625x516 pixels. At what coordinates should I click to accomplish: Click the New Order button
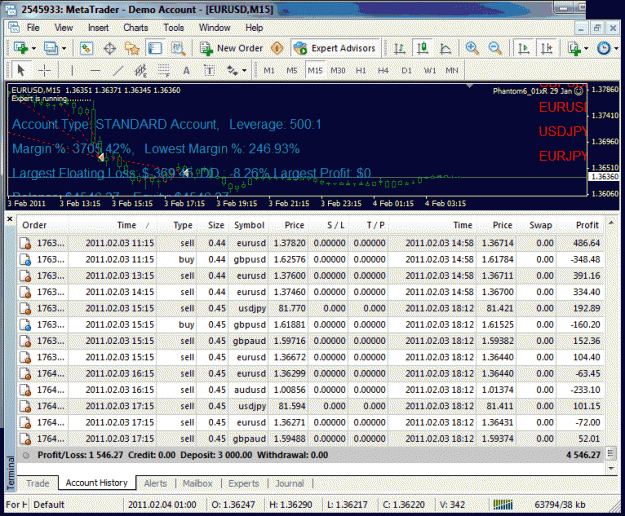(231, 48)
